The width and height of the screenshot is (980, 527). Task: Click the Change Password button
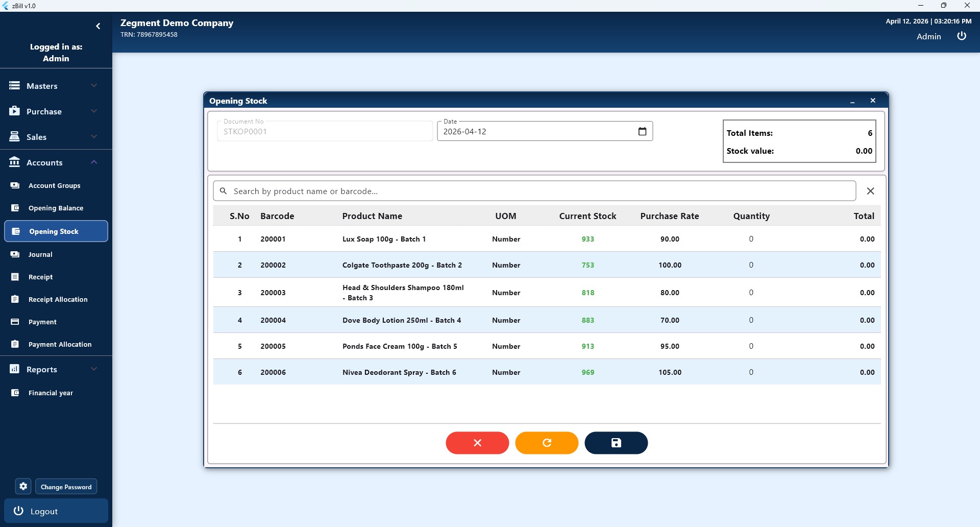[x=66, y=487]
